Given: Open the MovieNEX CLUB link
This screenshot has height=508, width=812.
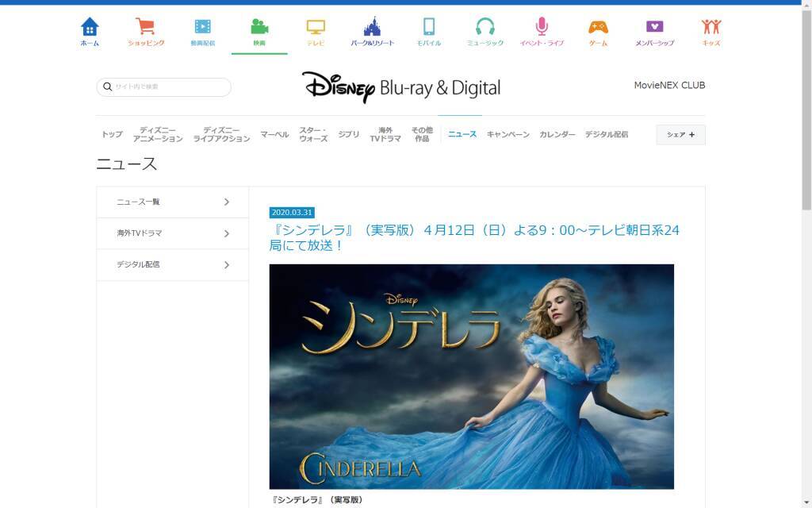Looking at the screenshot, I should click(669, 86).
